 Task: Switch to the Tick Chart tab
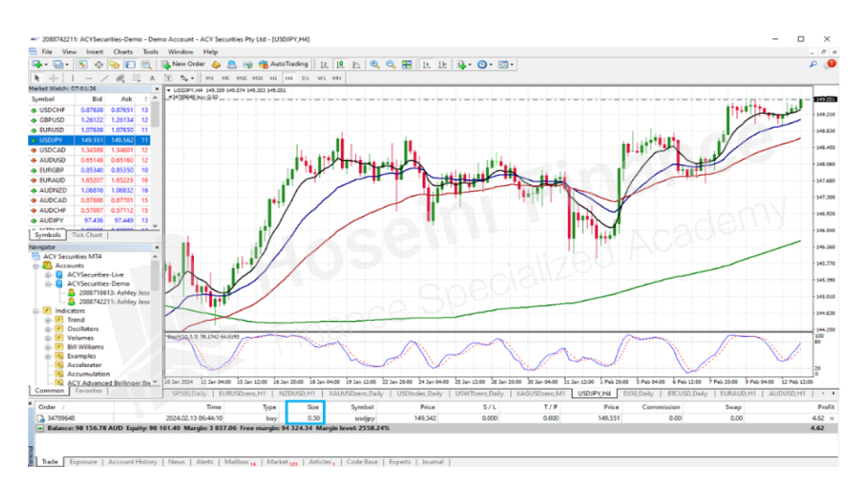[x=87, y=235]
